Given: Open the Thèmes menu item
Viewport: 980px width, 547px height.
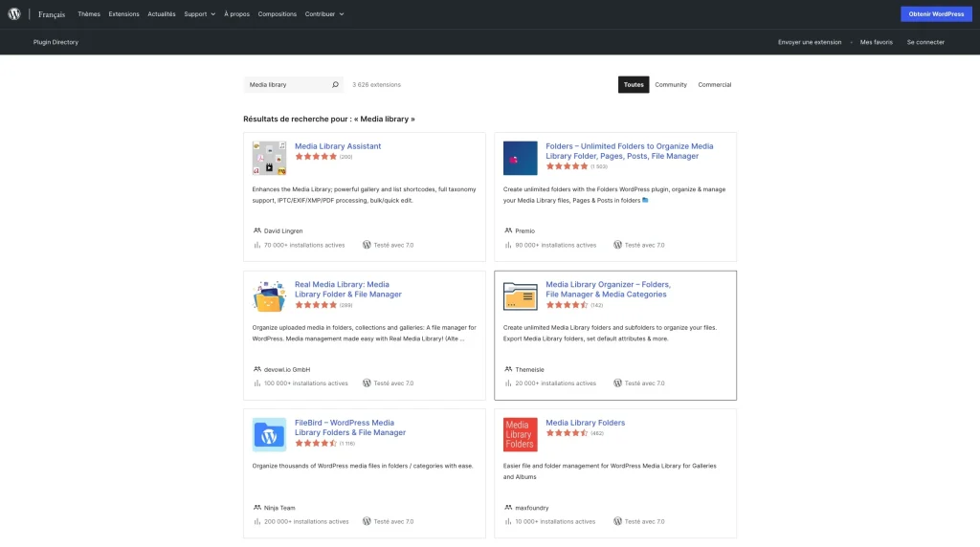Looking at the screenshot, I should 89,13.
